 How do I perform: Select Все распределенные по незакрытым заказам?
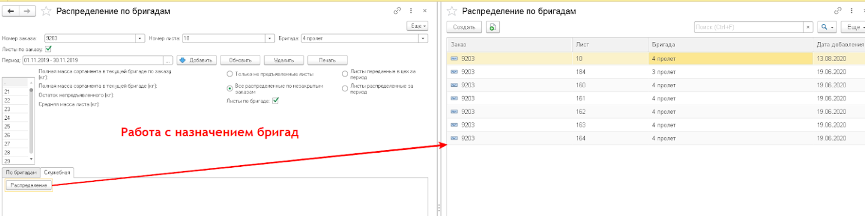click(x=229, y=88)
